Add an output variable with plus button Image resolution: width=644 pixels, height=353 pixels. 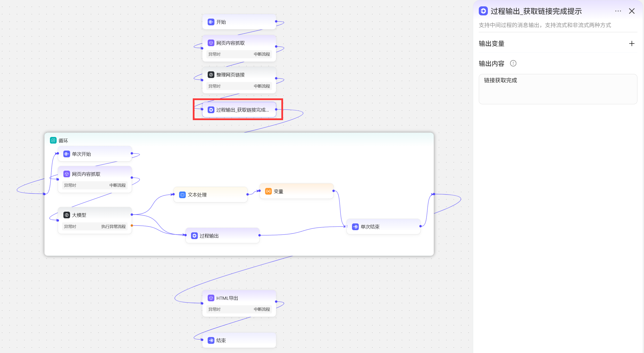[632, 43]
